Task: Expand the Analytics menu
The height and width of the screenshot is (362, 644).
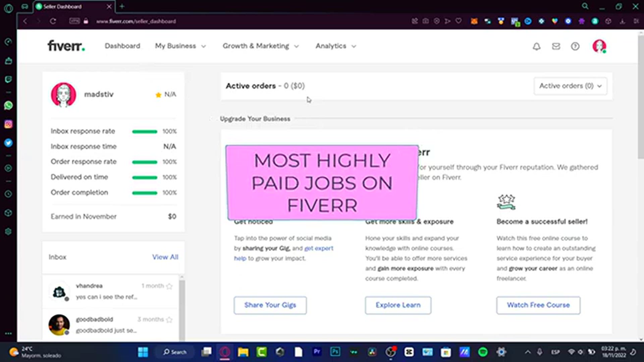Action: (336, 46)
